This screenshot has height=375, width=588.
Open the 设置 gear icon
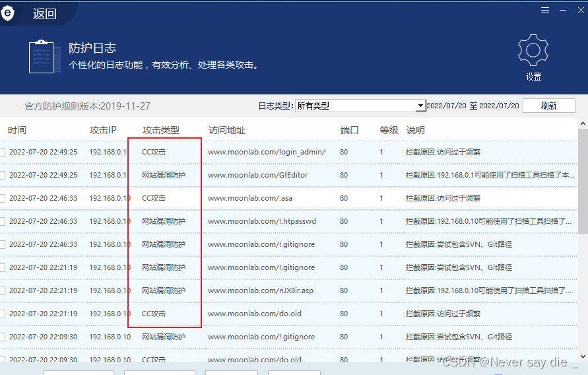point(533,51)
